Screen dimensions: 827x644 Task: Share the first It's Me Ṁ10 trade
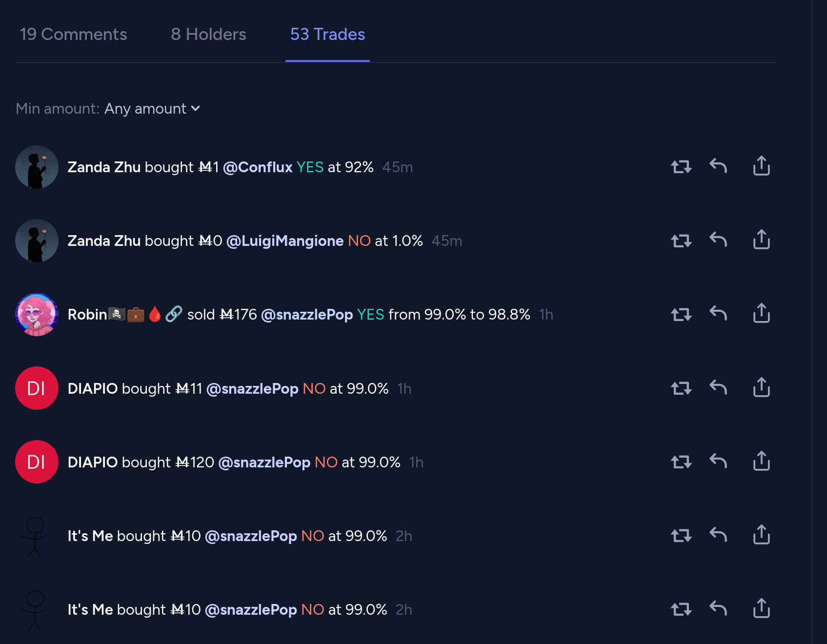click(761, 535)
